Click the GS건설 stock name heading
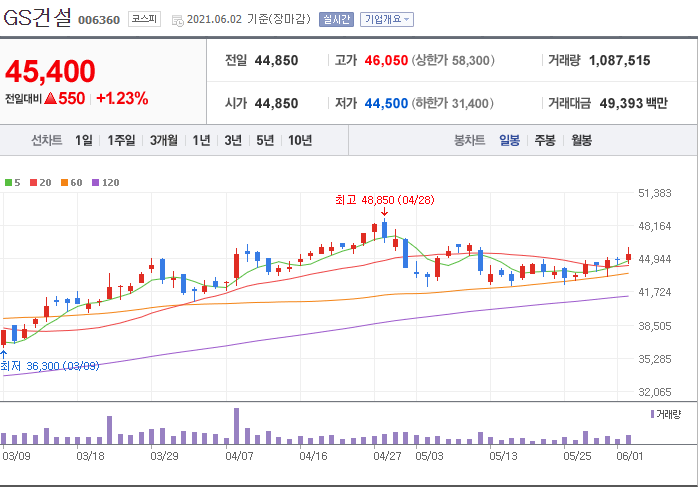Viewport: 698px width, 487px height. click(37, 18)
